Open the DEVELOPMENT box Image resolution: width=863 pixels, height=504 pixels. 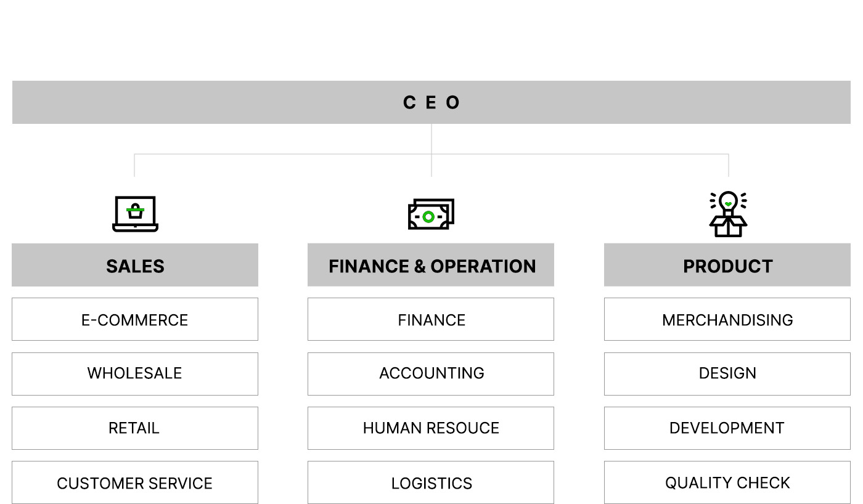coord(727,428)
